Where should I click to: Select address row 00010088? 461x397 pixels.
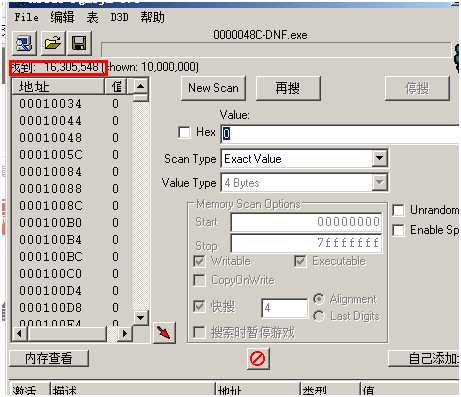coord(72,189)
